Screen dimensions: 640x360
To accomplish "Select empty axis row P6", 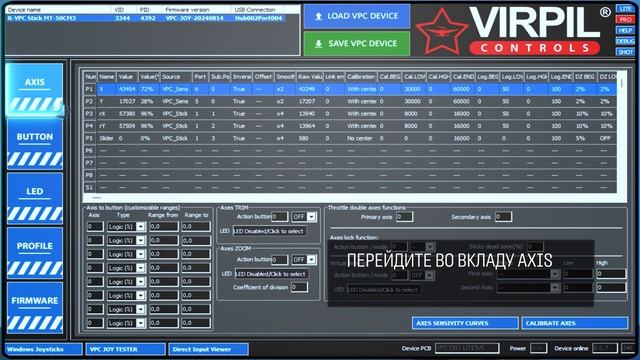I will [x=350, y=151].
